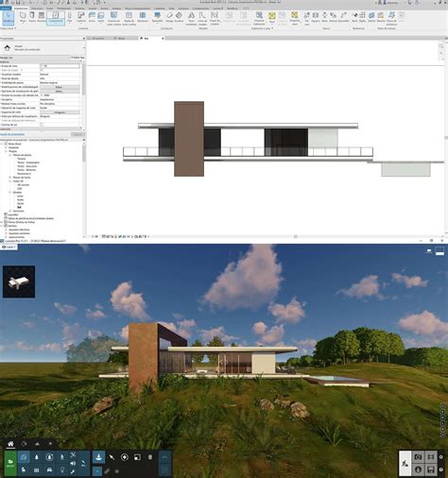Collapse the Vistas 3D node
Viewport: 448px width, 478px height.
[x=10, y=181]
